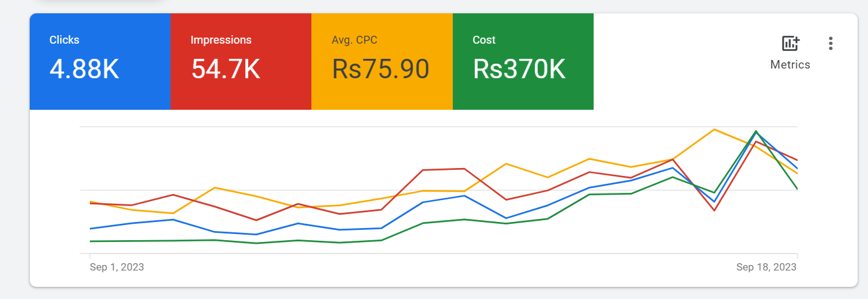Click the Rs370K cost value

point(519,69)
